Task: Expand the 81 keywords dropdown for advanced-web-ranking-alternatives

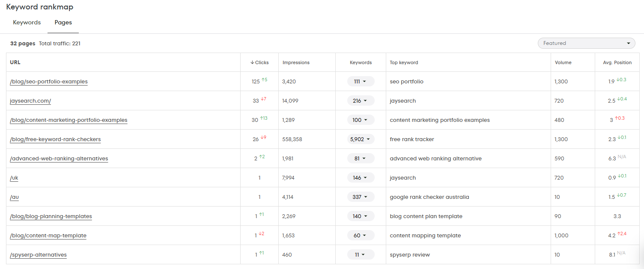Action: (361, 158)
